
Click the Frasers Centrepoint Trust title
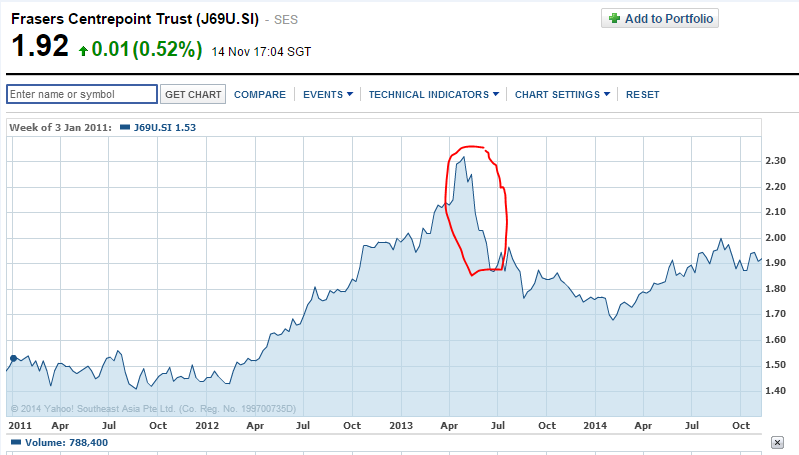pos(135,19)
